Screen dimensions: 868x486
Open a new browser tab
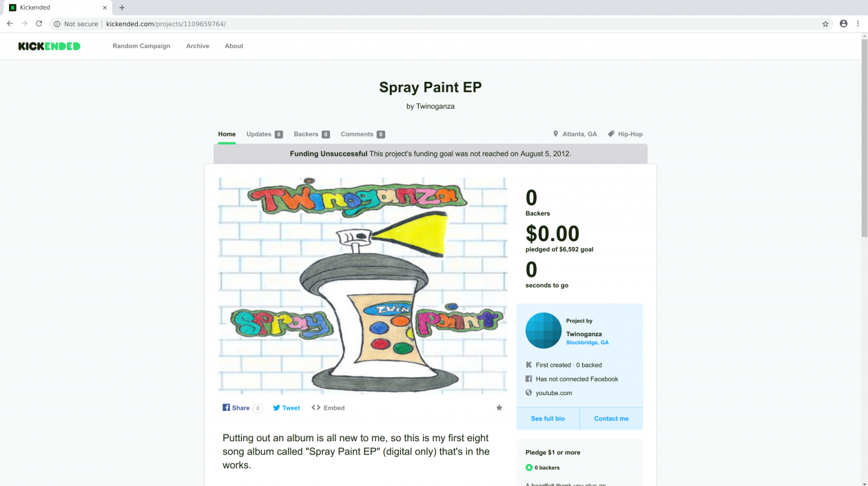pos(122,8)
